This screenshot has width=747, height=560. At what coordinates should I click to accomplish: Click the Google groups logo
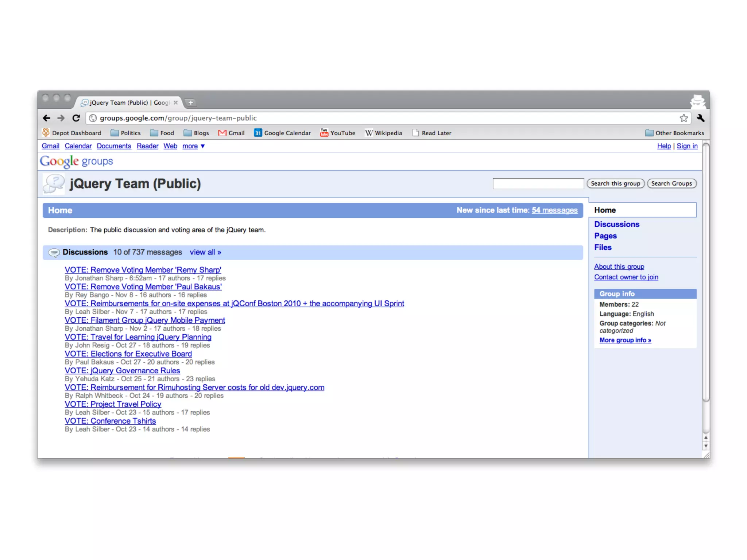pyautogui.click(x=76, y=161)
